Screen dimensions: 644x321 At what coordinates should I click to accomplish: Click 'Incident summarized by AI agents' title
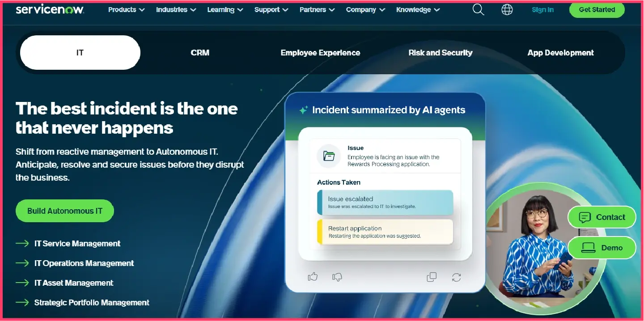389,110
